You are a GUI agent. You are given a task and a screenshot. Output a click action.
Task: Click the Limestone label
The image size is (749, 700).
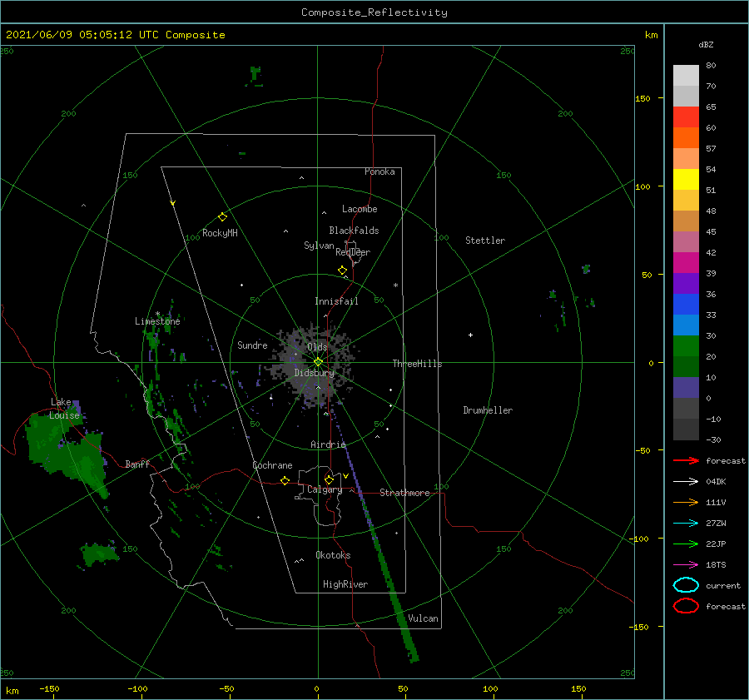157,321
